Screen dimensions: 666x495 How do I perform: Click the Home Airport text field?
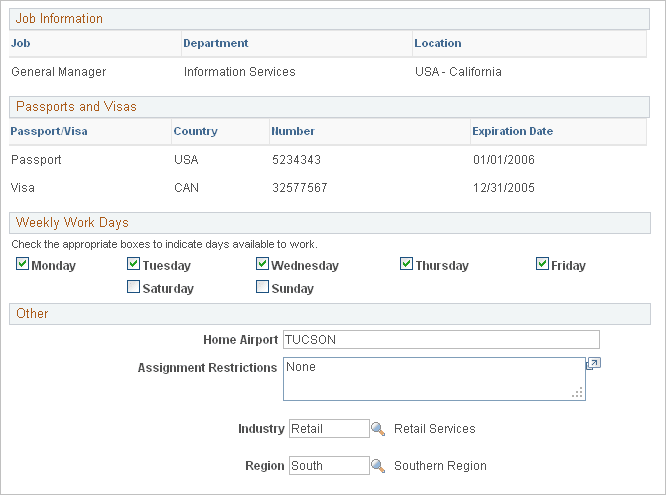[x=441, y=340]
